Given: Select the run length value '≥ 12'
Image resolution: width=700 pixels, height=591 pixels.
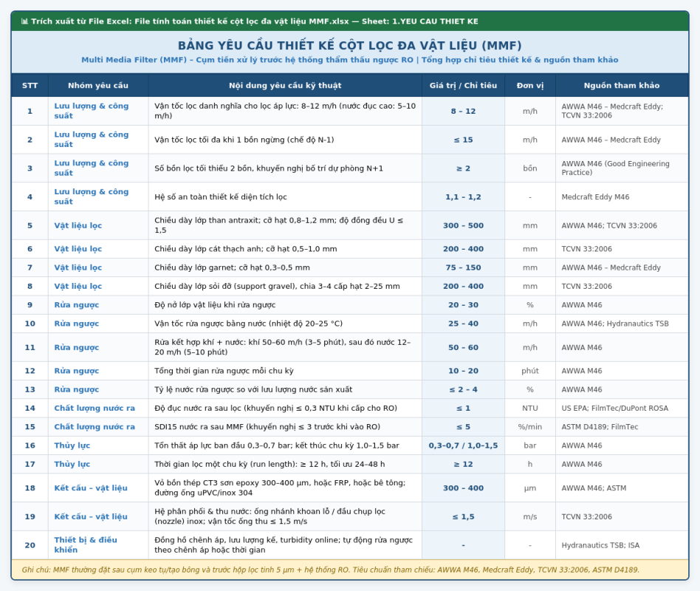Looking at the screenshot, I should 464,465.
